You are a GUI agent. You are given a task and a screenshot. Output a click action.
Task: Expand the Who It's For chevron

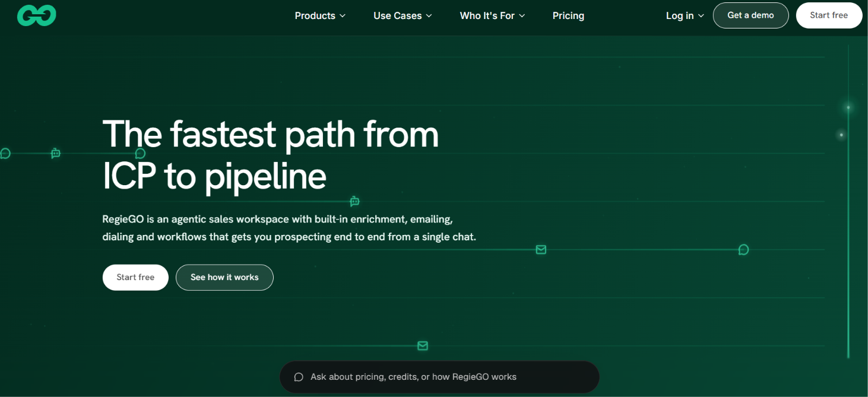[x=522, y=16]
